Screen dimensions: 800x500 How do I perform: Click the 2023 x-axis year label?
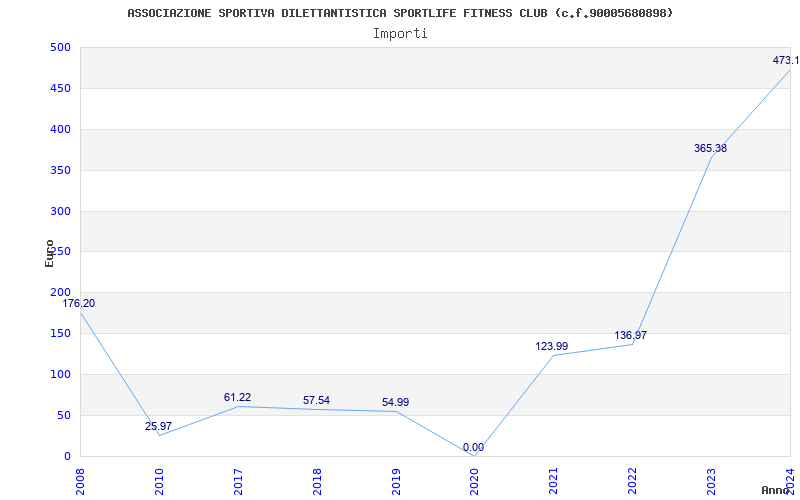[x=711, y=481]
